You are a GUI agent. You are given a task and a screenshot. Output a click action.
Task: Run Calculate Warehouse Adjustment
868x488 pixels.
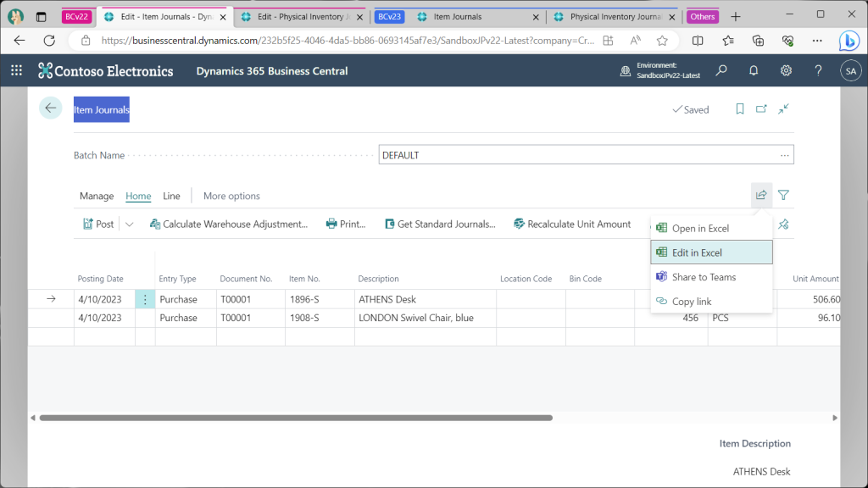229,224
